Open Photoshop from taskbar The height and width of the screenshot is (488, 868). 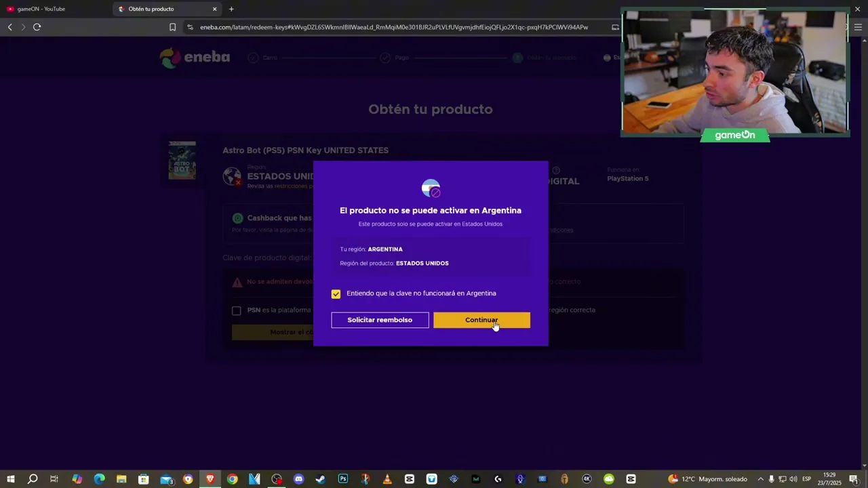343,479
